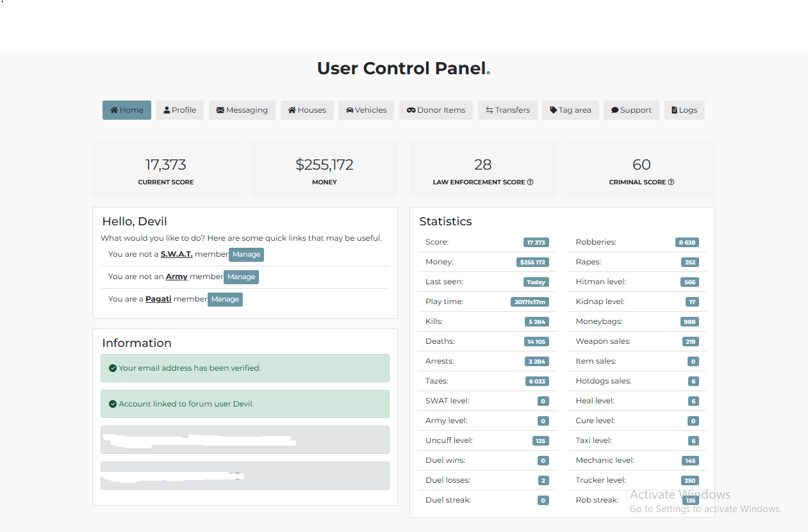Click the Army underlined link

tap(177, 277)
